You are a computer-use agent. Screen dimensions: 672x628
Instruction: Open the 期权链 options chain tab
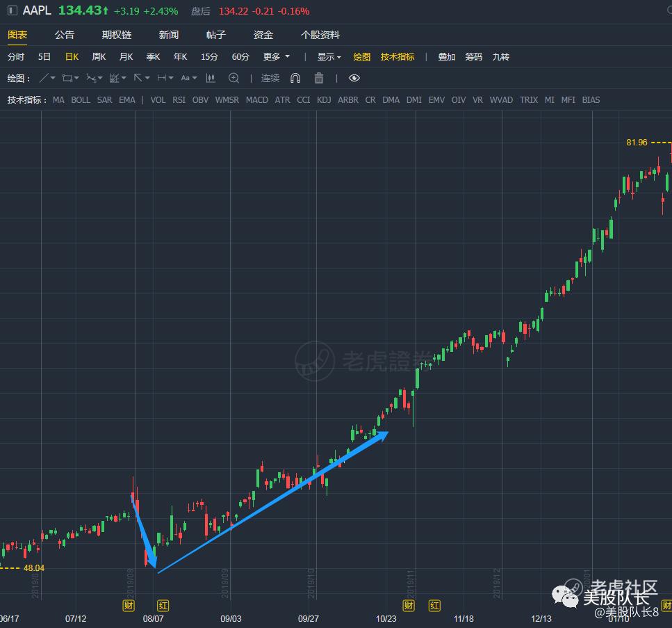click(117, 35)
